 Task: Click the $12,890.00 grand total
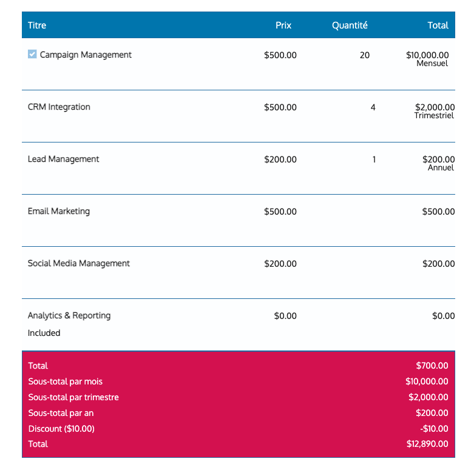(427, 444)
